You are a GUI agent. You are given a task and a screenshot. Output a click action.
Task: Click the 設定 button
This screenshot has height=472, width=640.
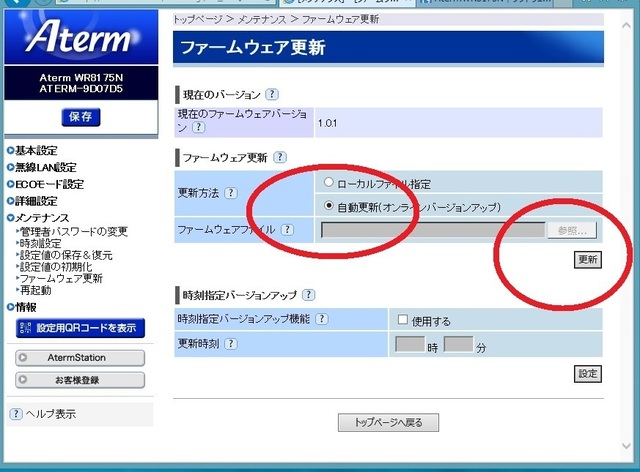[588, 374]
